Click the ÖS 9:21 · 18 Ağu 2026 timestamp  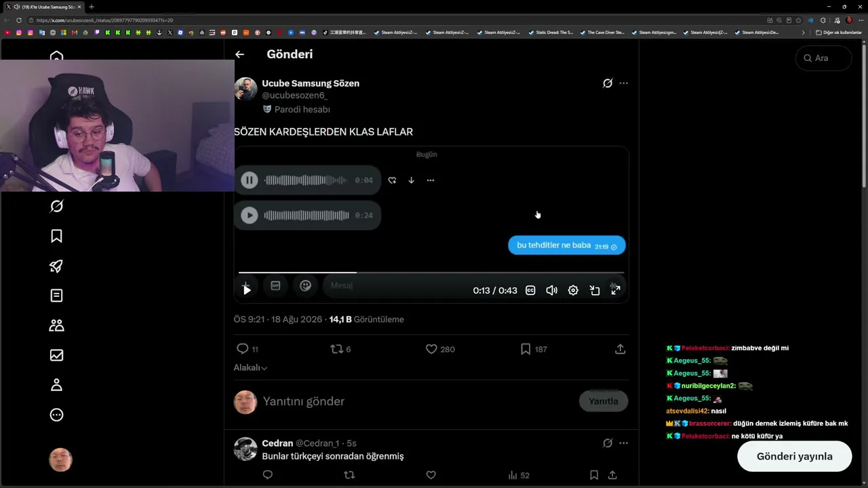[277, 319]
